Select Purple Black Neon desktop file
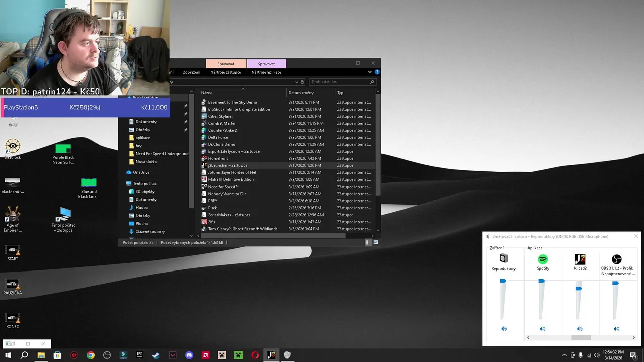644x362 pixels. pos(63,154)
